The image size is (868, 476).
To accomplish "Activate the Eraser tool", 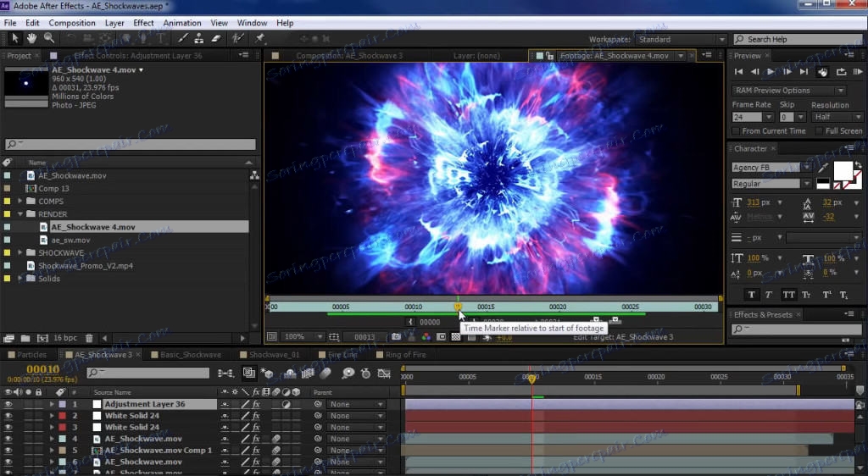I will tap(215, 38).
